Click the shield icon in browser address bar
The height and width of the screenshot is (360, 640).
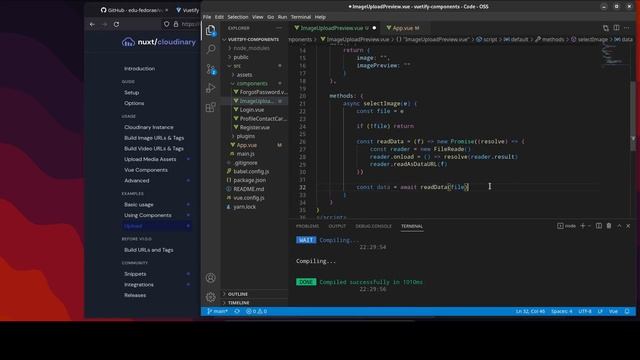[x=167, y=24]
